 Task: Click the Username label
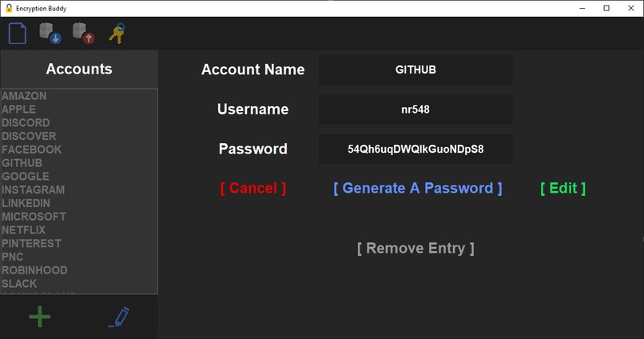click(x=253, y=110)
